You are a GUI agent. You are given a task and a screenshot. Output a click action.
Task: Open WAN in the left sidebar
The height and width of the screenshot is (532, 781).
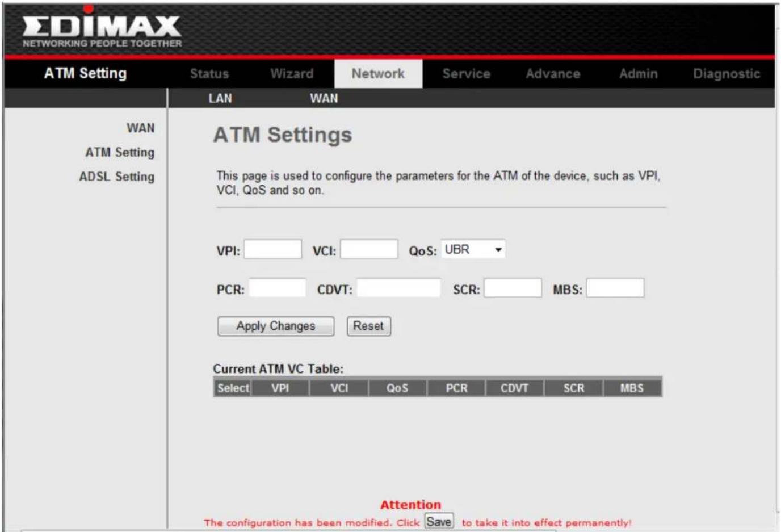click(140, 128)
